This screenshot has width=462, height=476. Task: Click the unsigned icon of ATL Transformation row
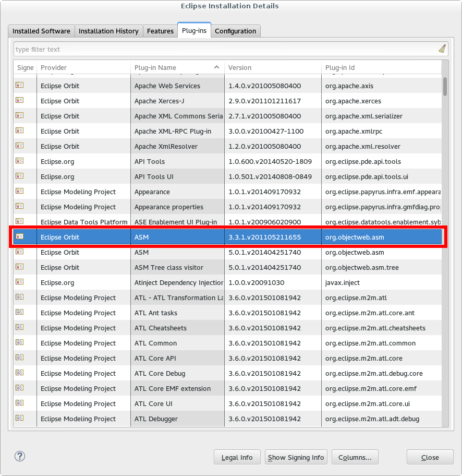tap(20, 297)
